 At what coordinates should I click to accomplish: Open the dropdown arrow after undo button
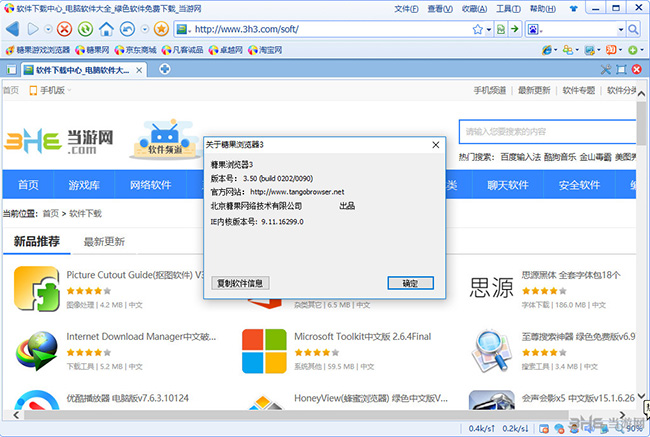click(145, 29)
